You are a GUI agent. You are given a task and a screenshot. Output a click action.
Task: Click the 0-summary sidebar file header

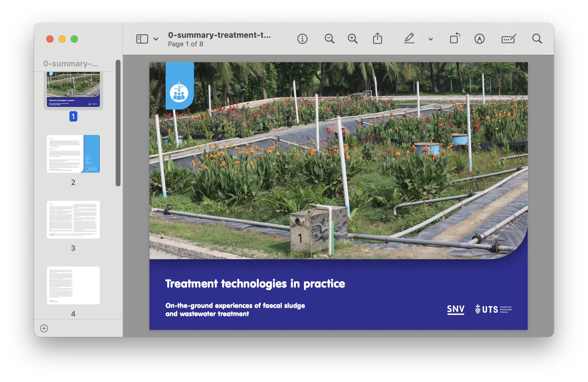71,64
